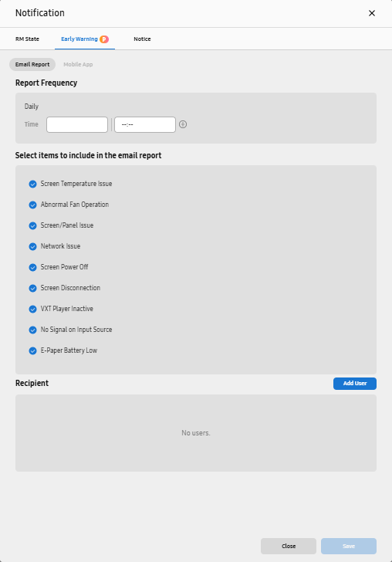Click the add time plus icon
The height and width of the screenshot is (562, 392).
click(183, 124)
